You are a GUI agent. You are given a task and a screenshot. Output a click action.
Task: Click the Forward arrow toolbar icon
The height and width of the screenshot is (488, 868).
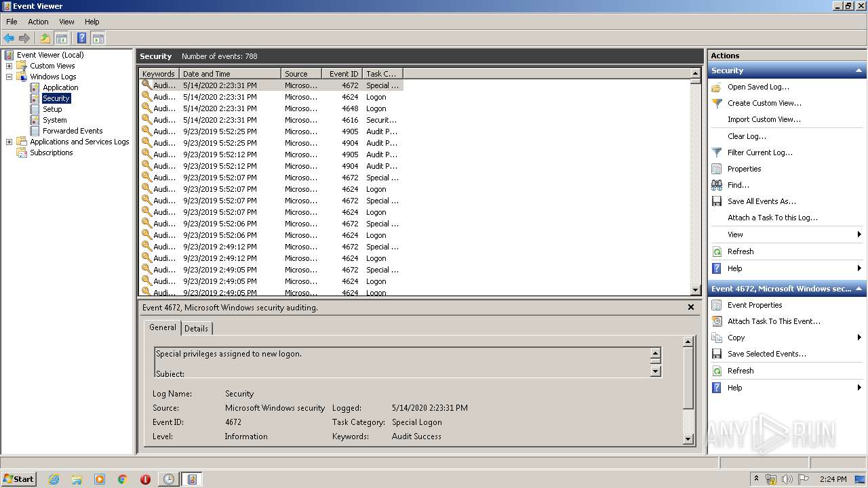[x=24, y=38]
